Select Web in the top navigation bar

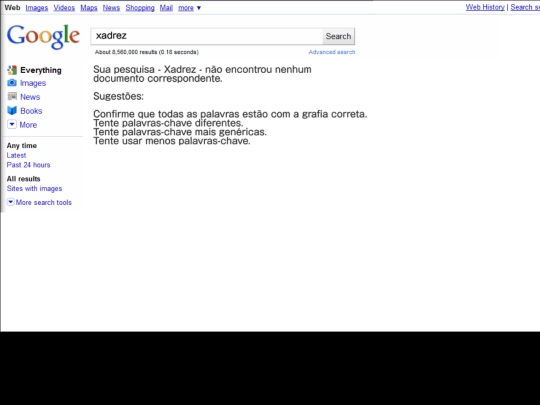[12, 8]
